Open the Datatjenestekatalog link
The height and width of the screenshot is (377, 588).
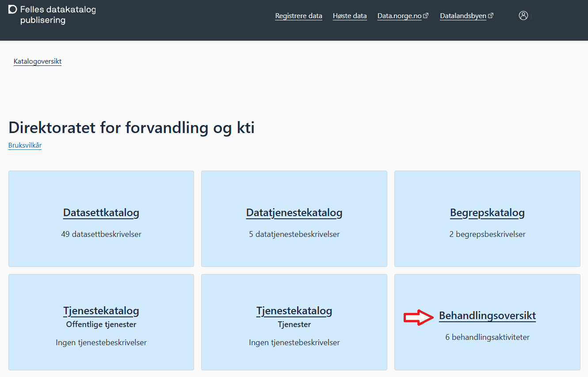pos(294,213)
